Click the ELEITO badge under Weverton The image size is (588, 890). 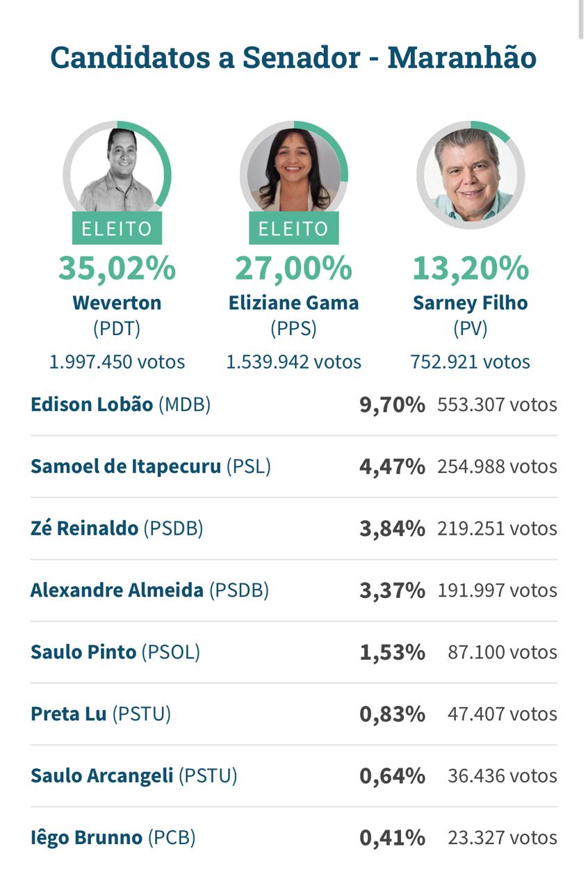pos(117,229)
